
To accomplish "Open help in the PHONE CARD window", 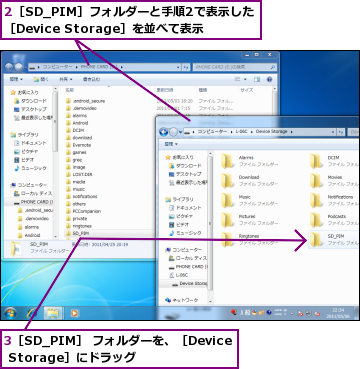I will coord(269,79).
